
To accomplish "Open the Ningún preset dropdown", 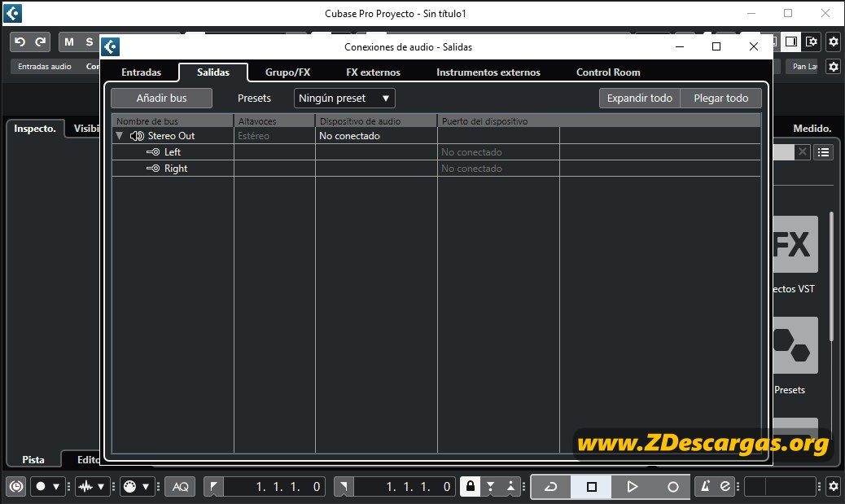I will 344,98.
